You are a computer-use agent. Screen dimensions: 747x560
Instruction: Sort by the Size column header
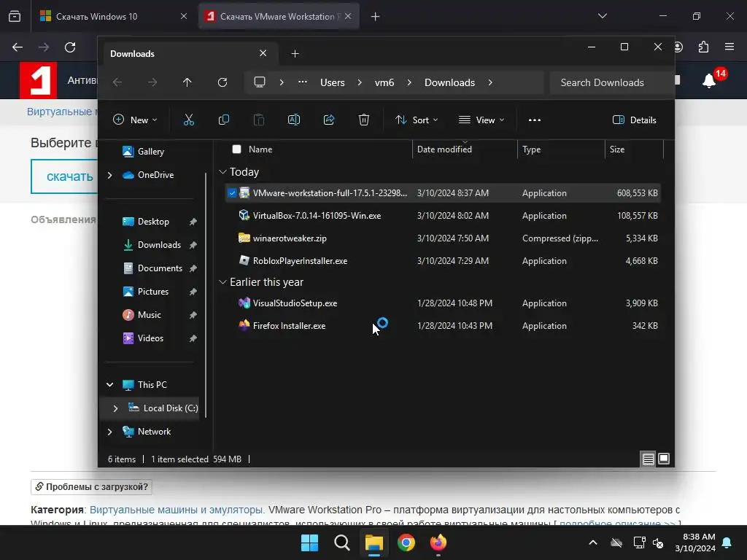click(x=634, y=149)
